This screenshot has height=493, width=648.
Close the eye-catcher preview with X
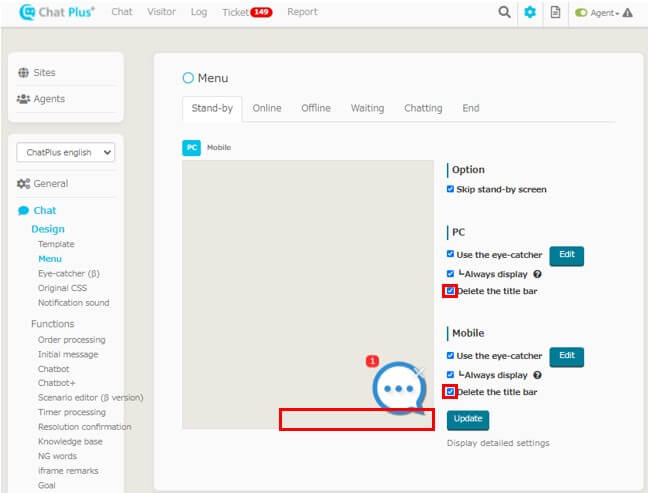click(419, 372)
